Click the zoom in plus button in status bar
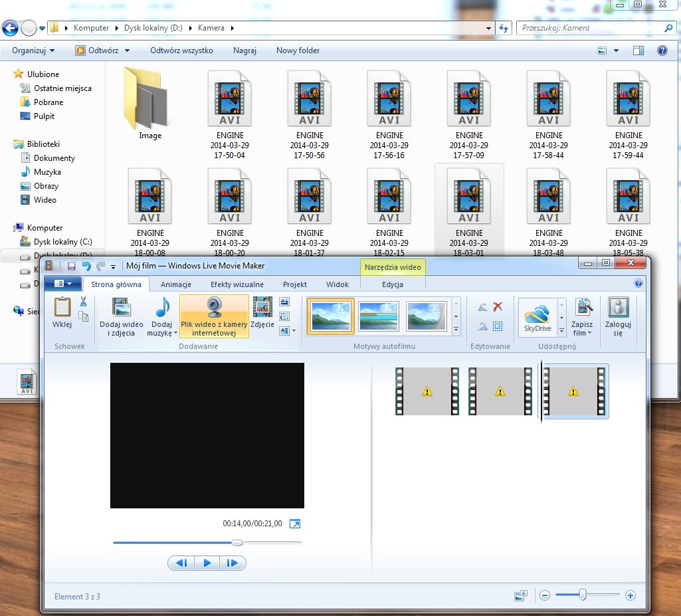The width and height of the screenshot is (681, 616). 631,595
